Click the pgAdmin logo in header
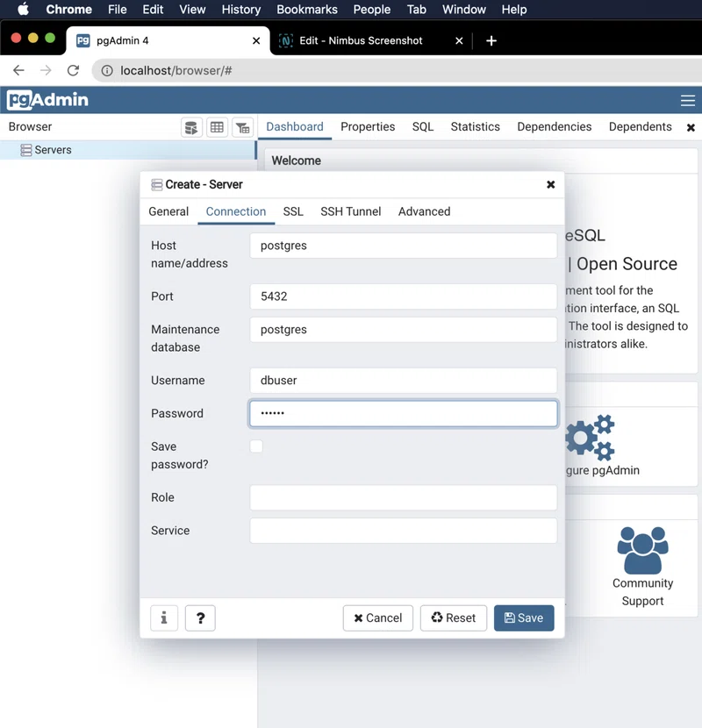Image resolution: width=702 pixels, height=728 pixels. [47, 100]
